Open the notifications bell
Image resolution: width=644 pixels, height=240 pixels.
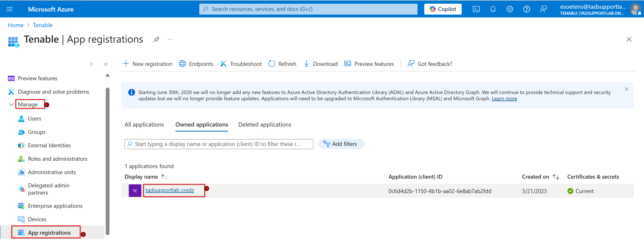coord(493,9)
